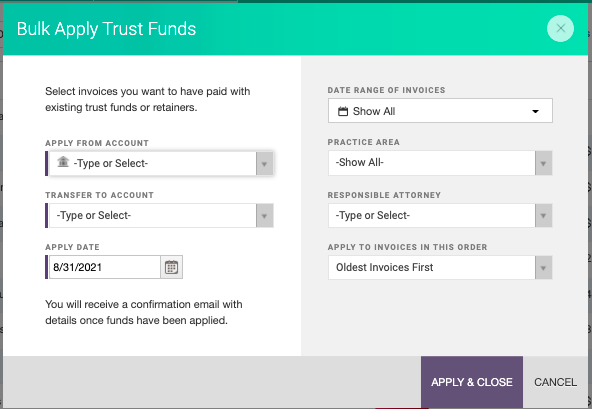Click the Apply Date field showing 8/31/2021
The height and width of the screenshot is (409, 592).
pos(105,267)
